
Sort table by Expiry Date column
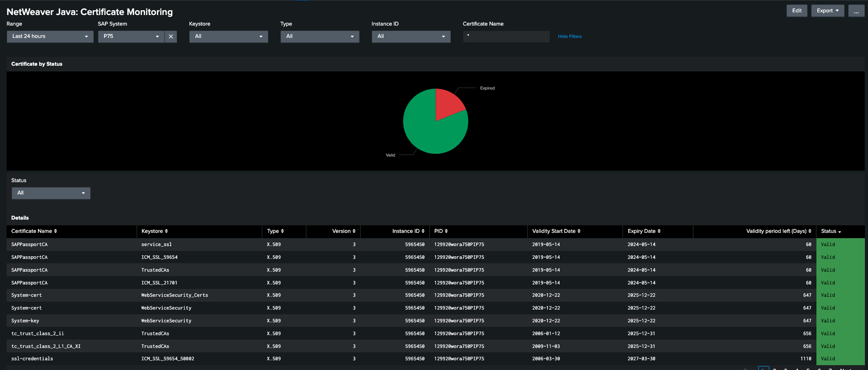coord(644,231)
